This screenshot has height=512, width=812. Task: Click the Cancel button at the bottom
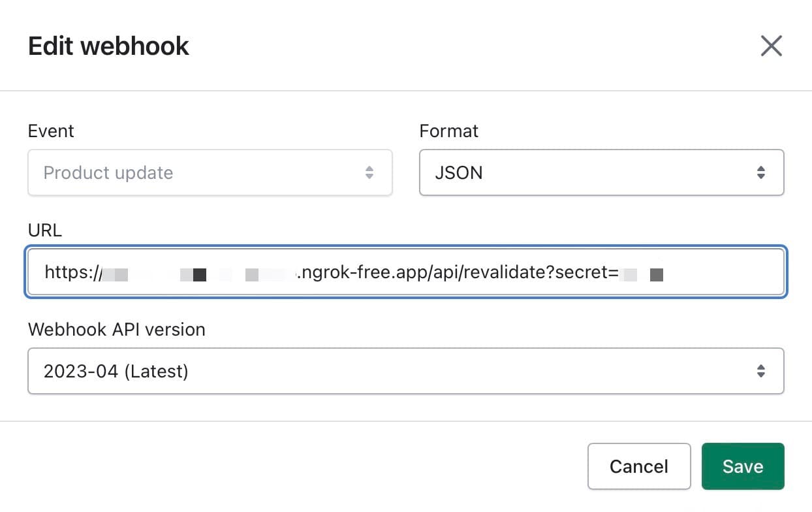point(638,466)
